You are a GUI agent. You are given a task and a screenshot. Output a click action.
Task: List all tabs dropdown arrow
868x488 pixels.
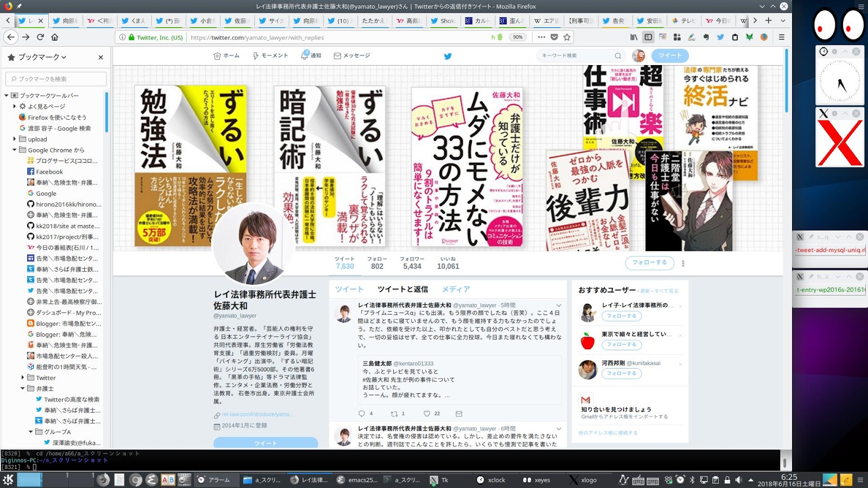[783, 21]
